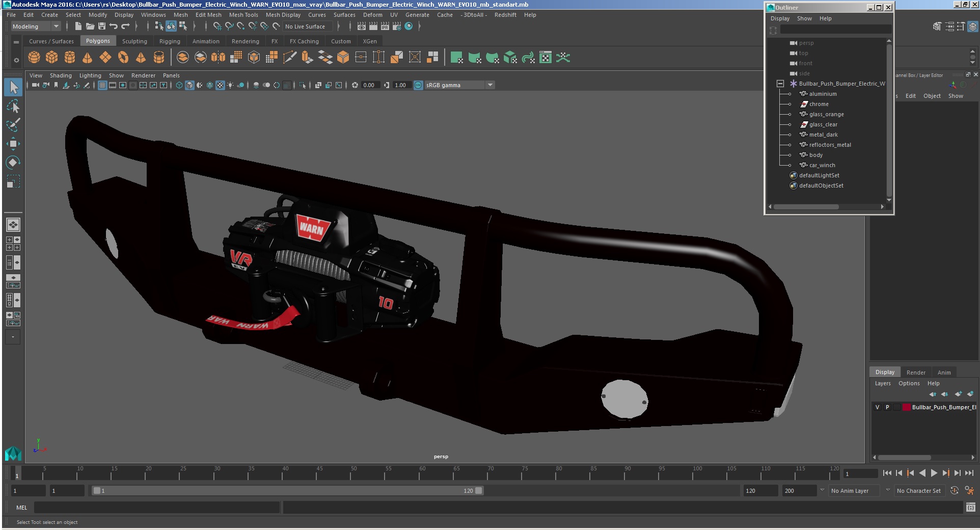This screenshot has height=530, width=980.
Task: Create a polygon cone from the shelf
Action: click(88, 58)
